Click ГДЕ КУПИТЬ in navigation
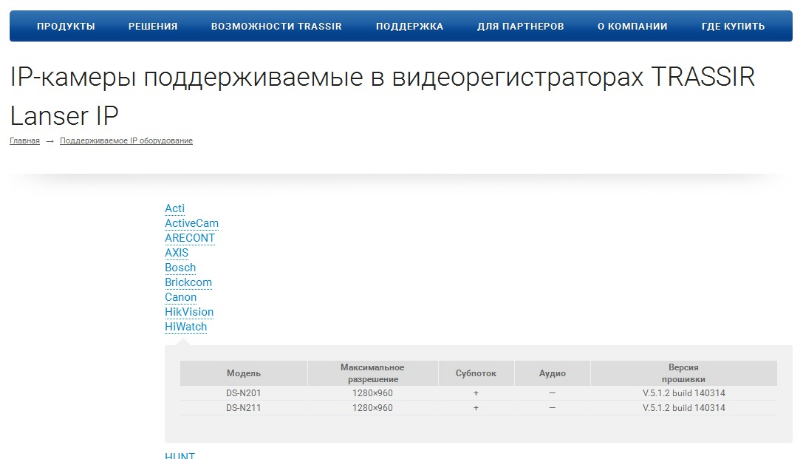Image resolution: width=800 pixels, height=459 pixels. pos(733,27)
